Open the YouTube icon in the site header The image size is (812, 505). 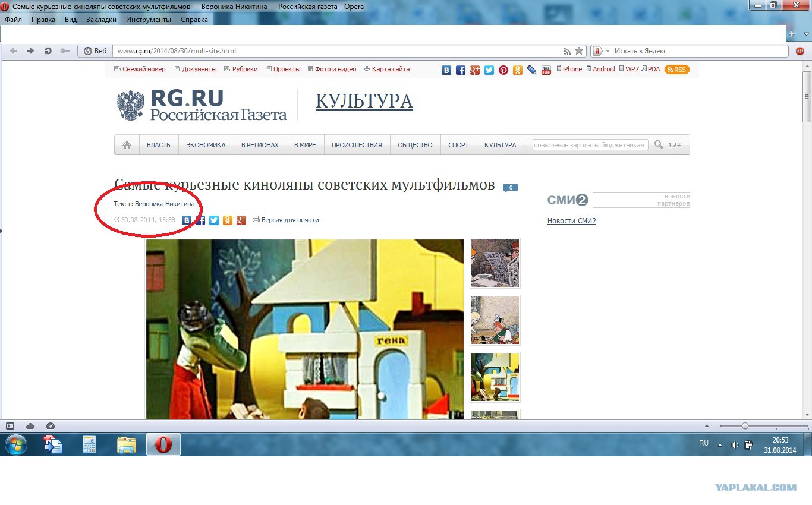click(546, 70)
